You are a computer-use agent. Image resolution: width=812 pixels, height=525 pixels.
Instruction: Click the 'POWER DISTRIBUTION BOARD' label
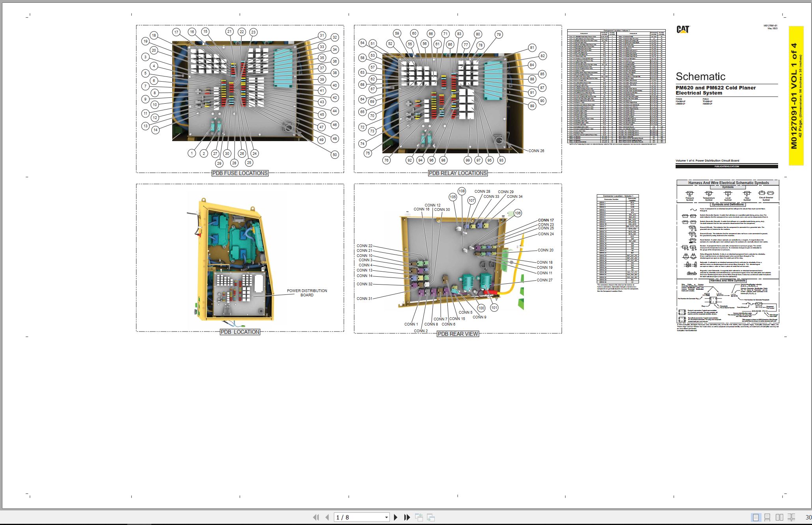(307, 293)
